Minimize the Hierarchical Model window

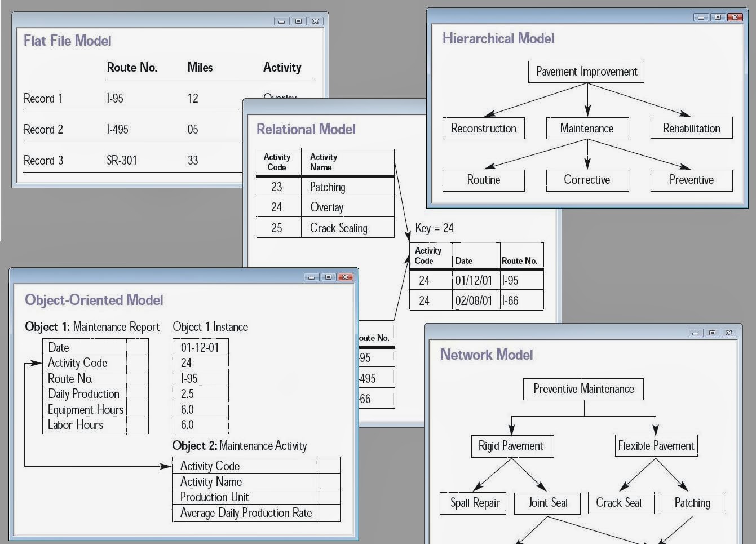[701, 17]
